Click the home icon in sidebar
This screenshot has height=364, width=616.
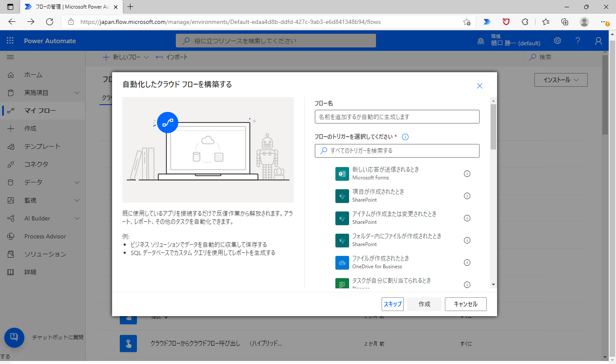click(x=11, y=75)
